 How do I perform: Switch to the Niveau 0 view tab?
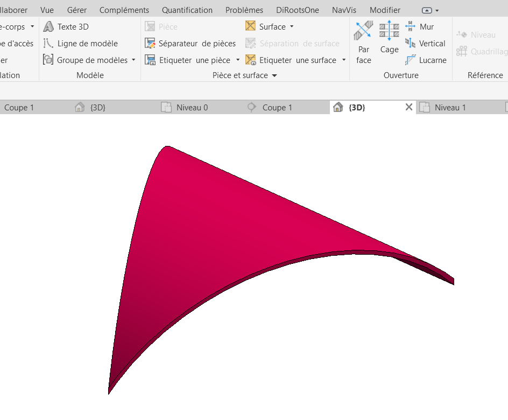[192, 107]
